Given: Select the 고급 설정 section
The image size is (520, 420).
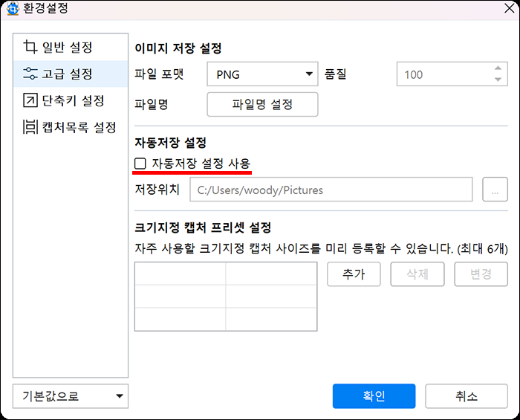Looking at the screenshot, I should tap(71, 74).
